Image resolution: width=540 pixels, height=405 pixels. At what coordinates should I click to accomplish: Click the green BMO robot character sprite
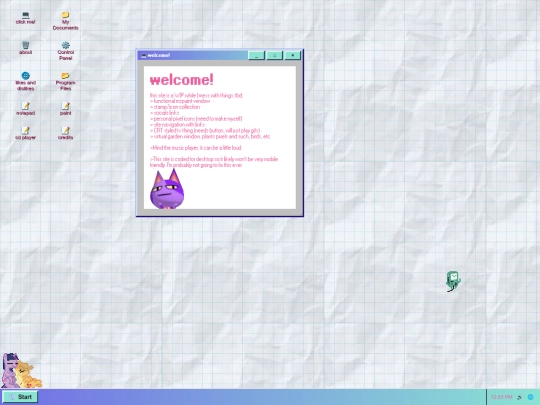click(453, 281)
